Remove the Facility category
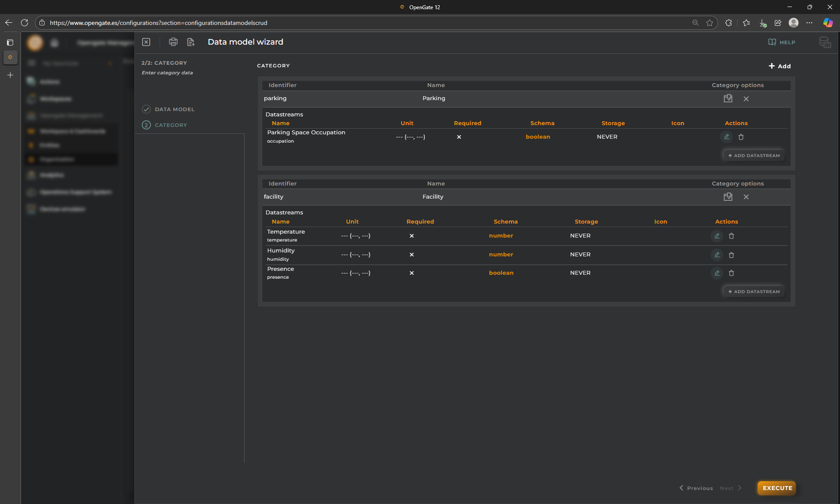 [746, 197]
